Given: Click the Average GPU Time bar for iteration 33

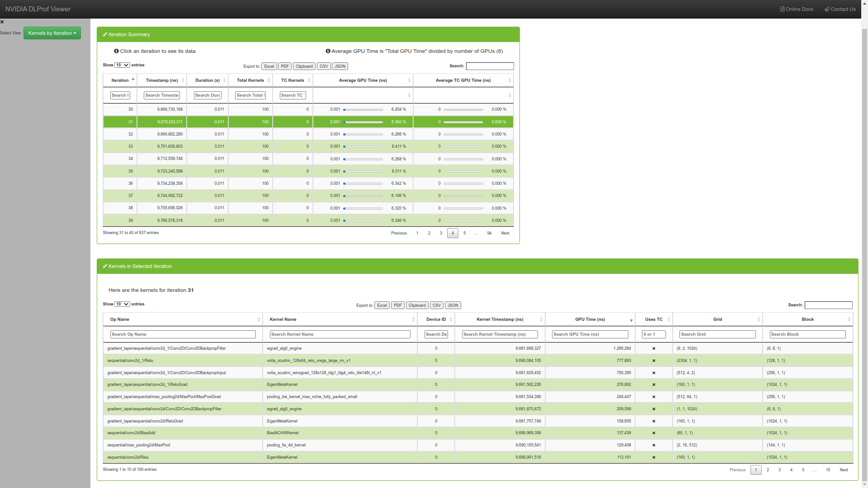Looking at the screenshot, I should tap(363, 146).
